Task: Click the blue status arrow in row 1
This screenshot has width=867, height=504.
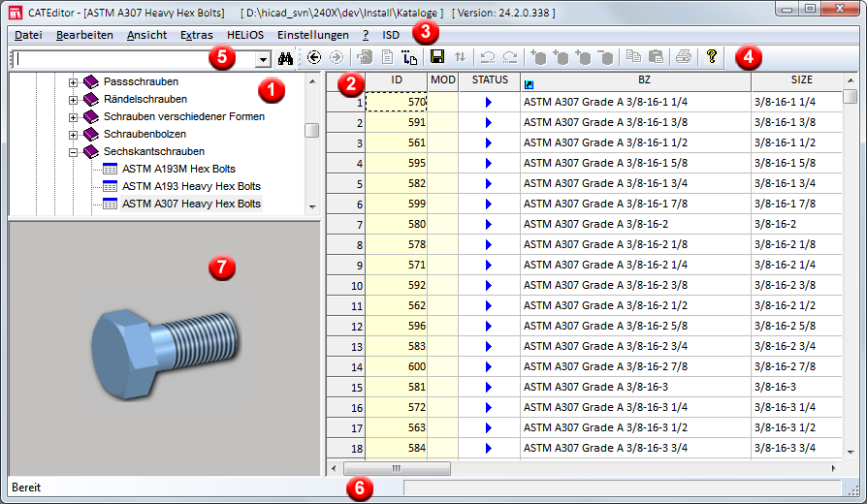Action: 489,102
